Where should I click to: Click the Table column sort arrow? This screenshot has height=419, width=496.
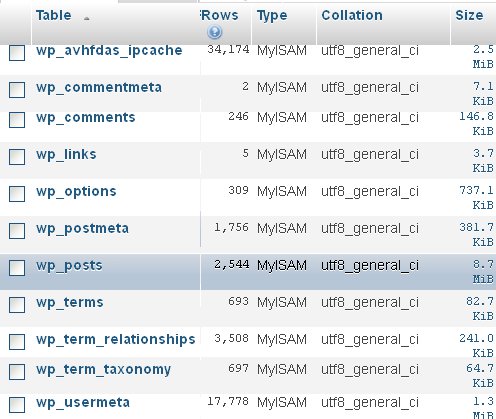[x=87, y=19]
